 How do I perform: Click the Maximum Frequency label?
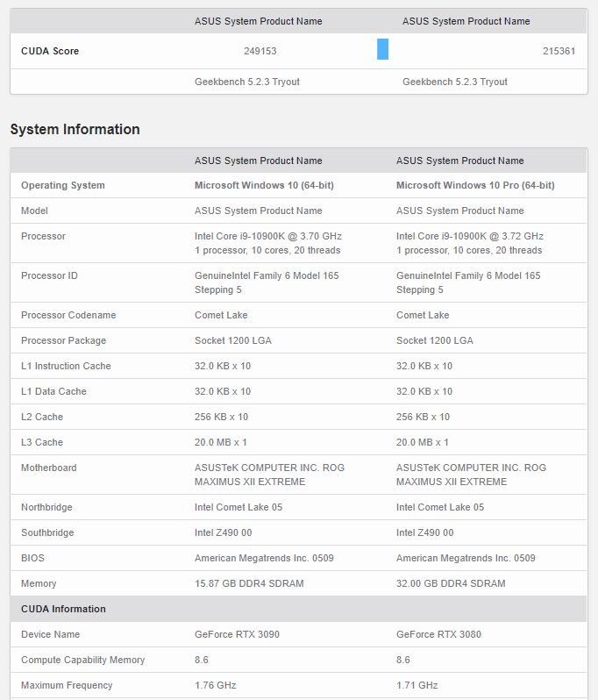click(x=67, y=685)
